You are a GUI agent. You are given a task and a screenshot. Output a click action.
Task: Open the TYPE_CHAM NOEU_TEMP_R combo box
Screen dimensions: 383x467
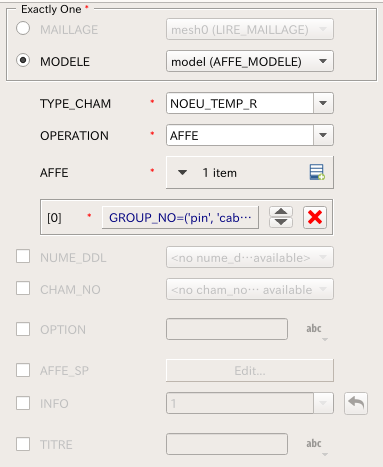point(250,103)
